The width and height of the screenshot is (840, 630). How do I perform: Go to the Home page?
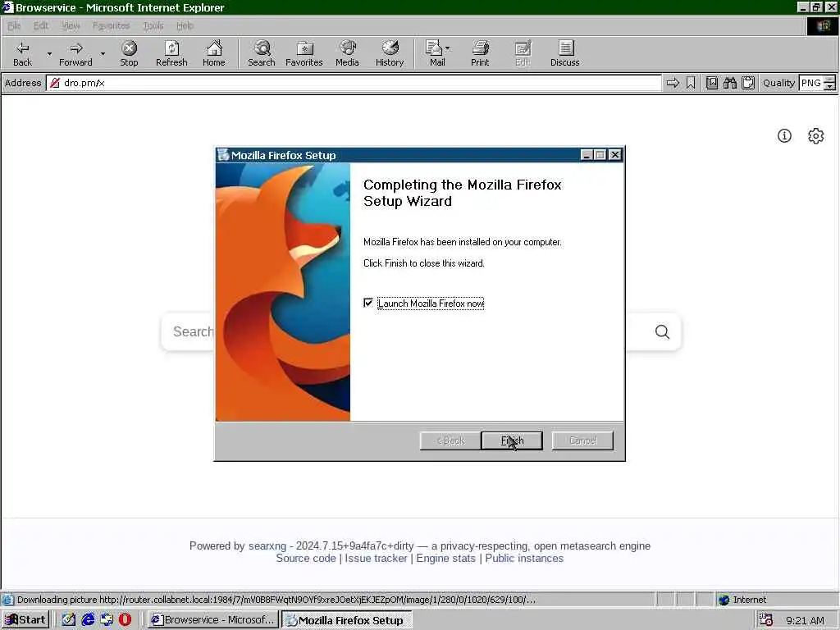214,53
